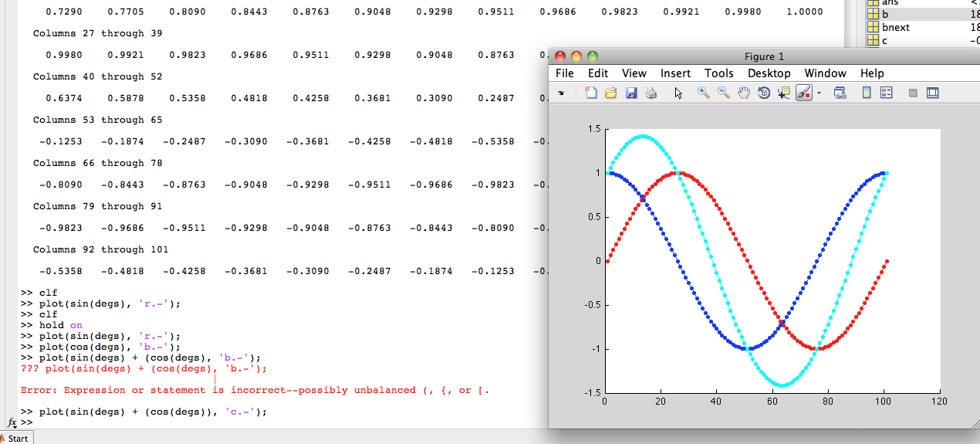
Task: Open File icon in Figure 1 toolbar
Action: [610, 93]
